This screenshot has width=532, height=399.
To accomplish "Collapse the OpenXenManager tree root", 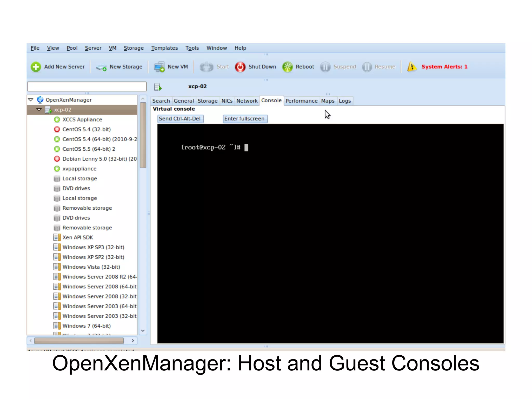I will click(x=31, y=100).
